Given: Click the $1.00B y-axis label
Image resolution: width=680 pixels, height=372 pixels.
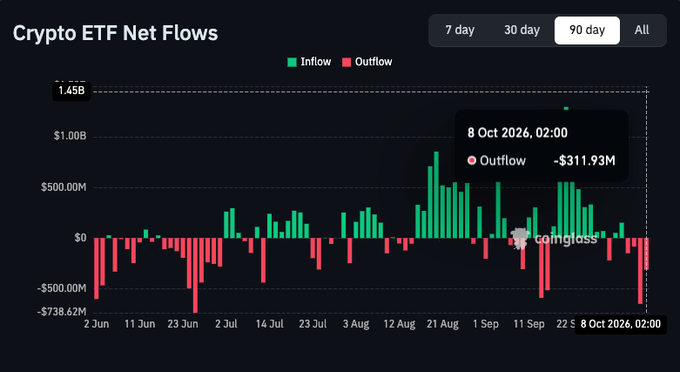Looking at the screenshot, I should pos(70,136).
